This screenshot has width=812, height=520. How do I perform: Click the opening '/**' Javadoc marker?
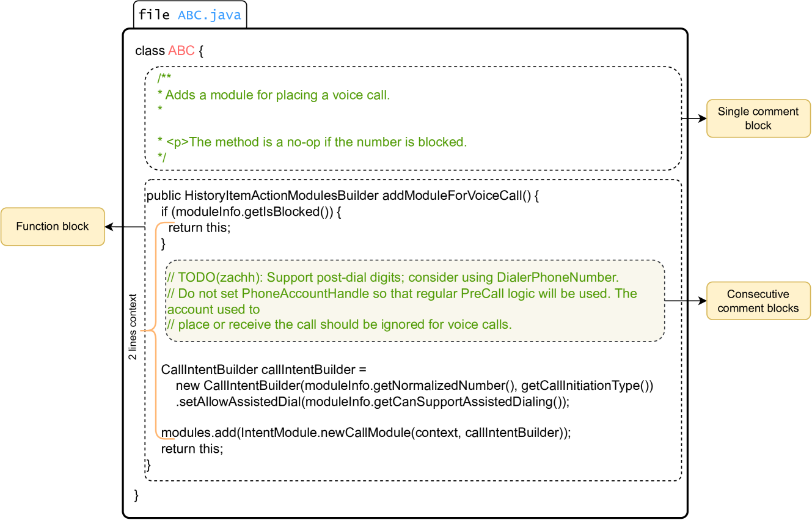pos(164,78)
